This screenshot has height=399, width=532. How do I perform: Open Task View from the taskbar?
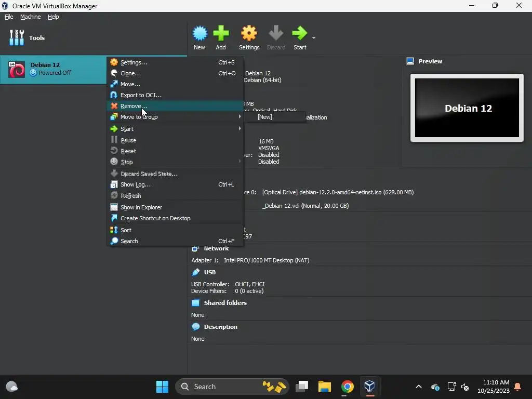302,387
